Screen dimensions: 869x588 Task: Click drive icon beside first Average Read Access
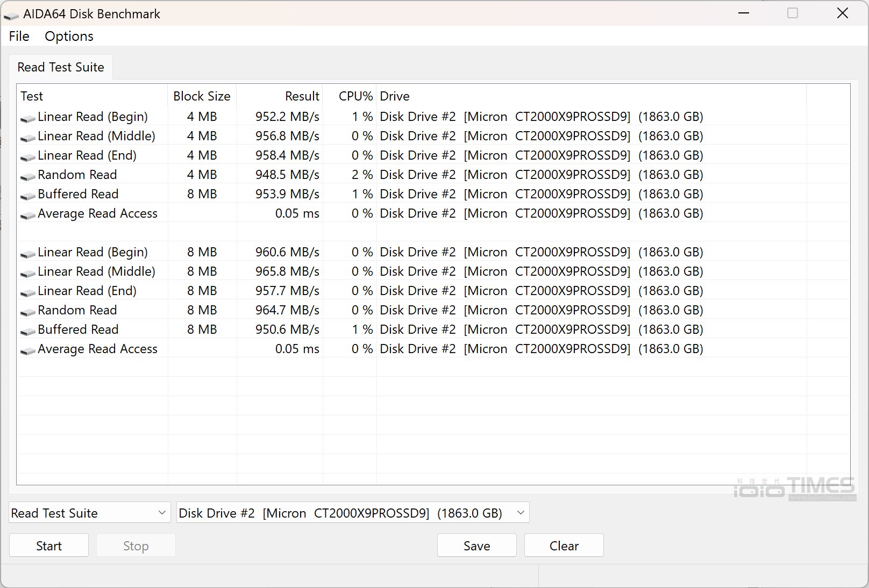[x=28, y=215]
